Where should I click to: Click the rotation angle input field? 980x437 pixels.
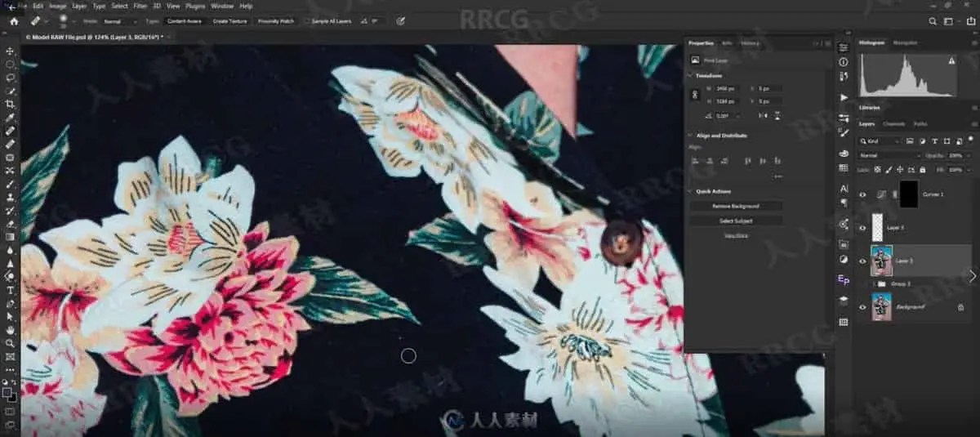point(728,117)
